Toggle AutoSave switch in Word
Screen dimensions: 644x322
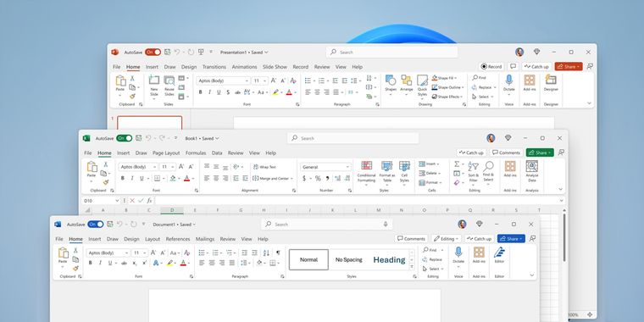(x=95, y=225)
